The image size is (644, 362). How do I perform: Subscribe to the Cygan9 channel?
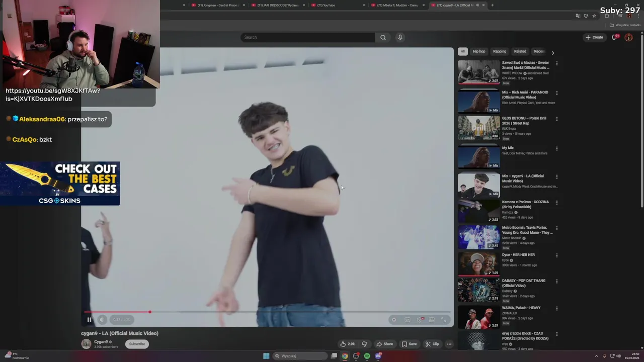[x=137, y=344]
